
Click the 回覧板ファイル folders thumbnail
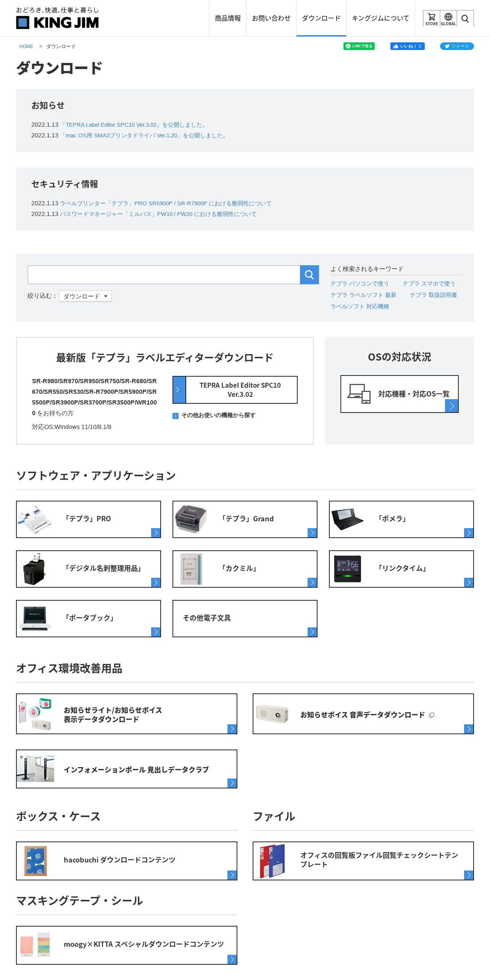coord(272,861)
